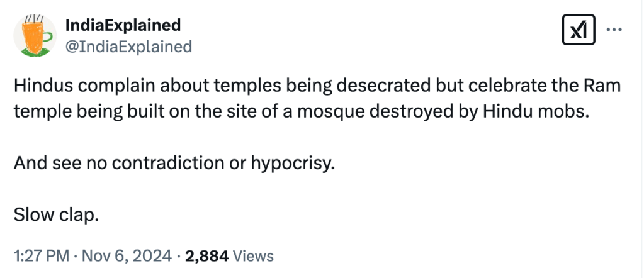The image size is (644, 278).
Task: Open the 1:27 PM timestamp permalink
Action: coord(40,256)
